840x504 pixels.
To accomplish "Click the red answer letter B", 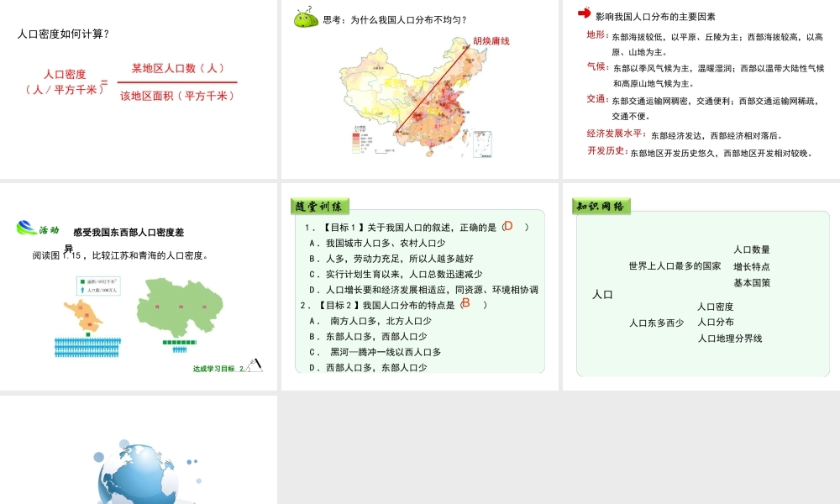I will pyautogui.click(x=465, y=302).
